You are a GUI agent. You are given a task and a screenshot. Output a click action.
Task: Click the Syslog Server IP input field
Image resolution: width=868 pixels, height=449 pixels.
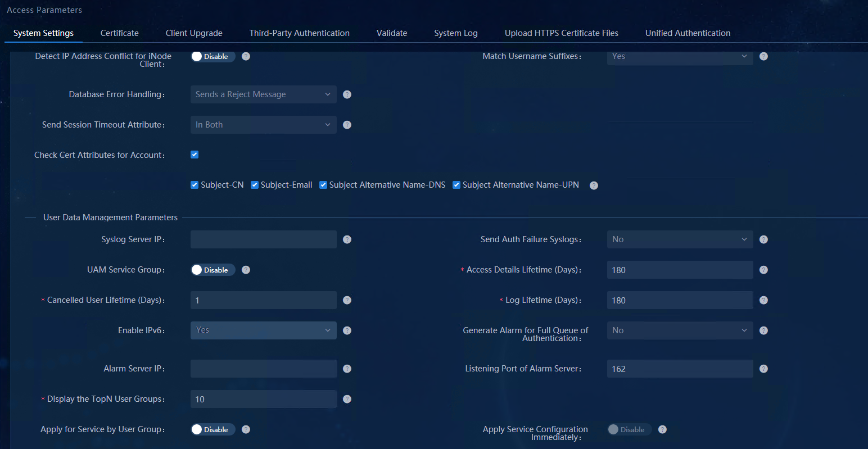(x=264, y=239)
